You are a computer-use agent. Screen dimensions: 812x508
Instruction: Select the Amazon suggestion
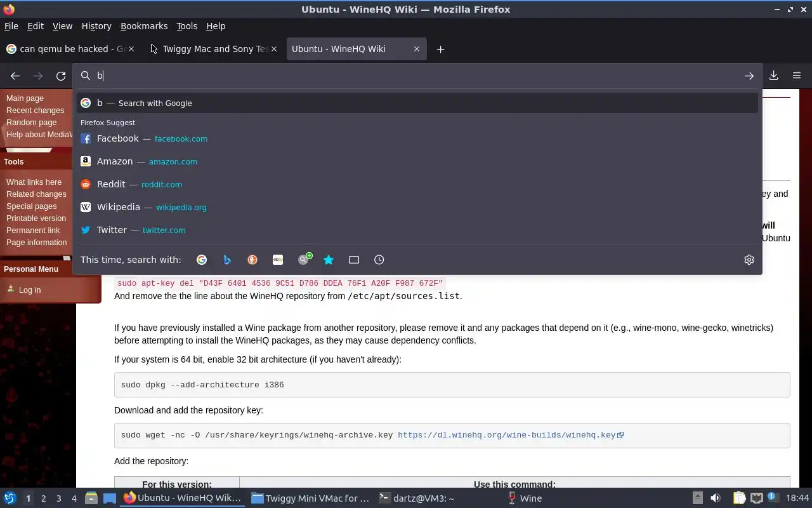click(417, 161)
